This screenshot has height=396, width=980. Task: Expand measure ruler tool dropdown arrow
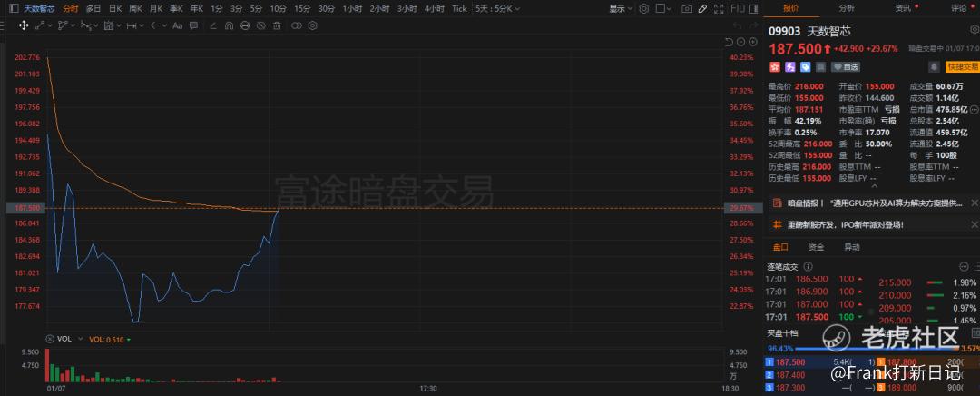(142, 25)
